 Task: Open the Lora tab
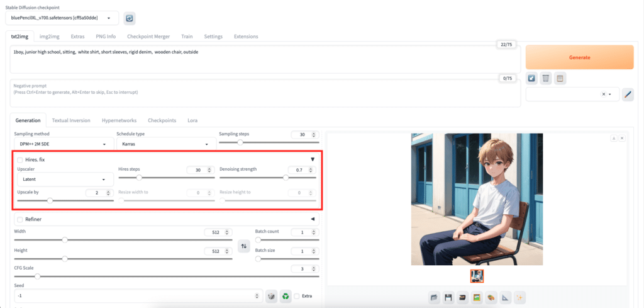193,120
